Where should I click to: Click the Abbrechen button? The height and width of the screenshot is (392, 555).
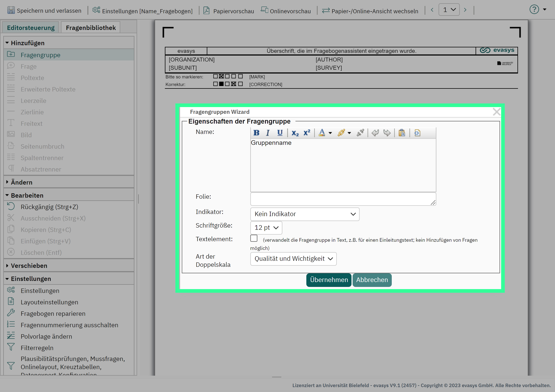(x=372, y=280)
